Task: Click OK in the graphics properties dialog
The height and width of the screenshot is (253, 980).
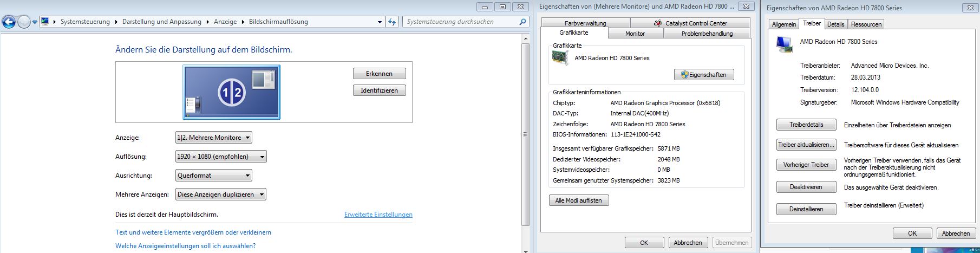Action: [x=644, y=243]
